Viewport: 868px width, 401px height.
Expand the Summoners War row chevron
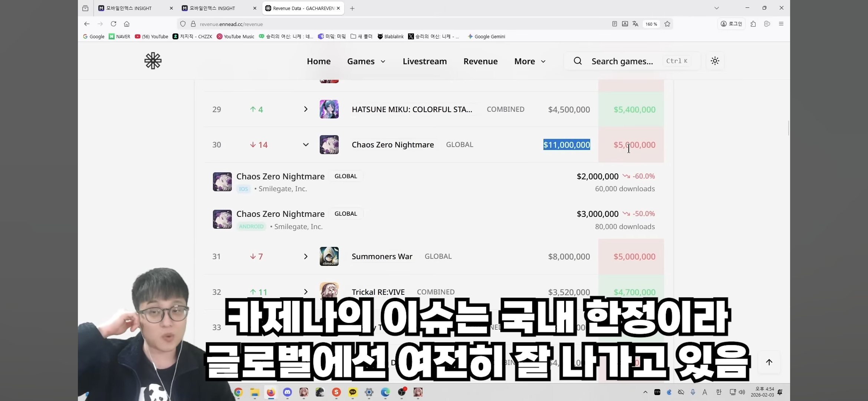[306, 257]
